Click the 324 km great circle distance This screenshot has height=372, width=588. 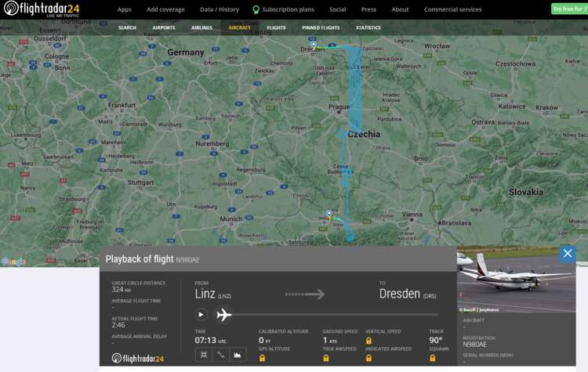122,289
